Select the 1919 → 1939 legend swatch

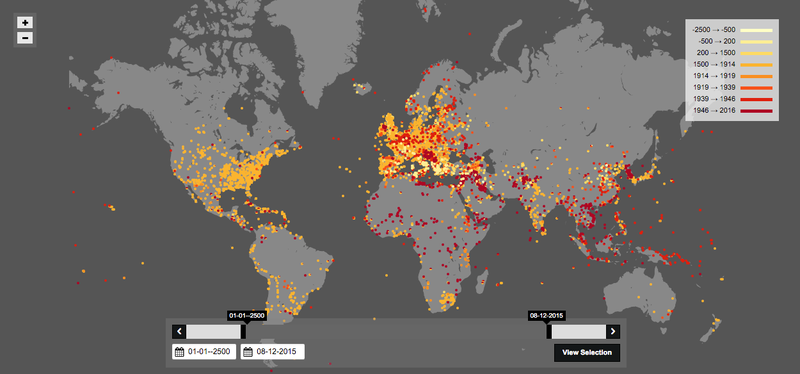[x=756, y=88]
